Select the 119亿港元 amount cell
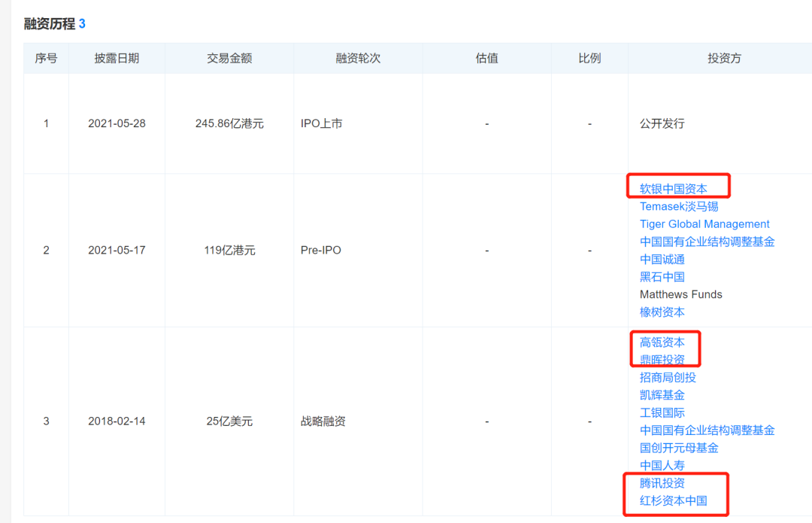The width and height of the screenshot is (812, 523). (229, 250)
